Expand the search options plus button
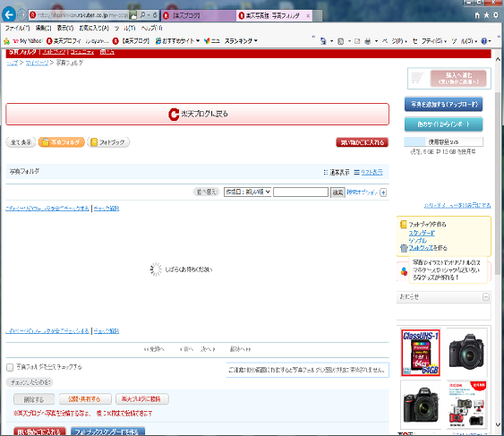This screenshot has height=436, width=504. [x=383, y=192]
